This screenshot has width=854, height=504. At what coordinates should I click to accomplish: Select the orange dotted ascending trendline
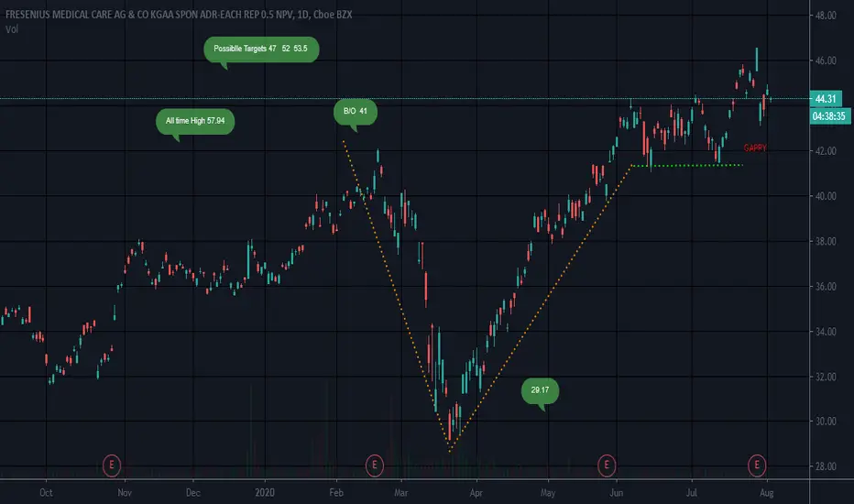tap(541, 308)
